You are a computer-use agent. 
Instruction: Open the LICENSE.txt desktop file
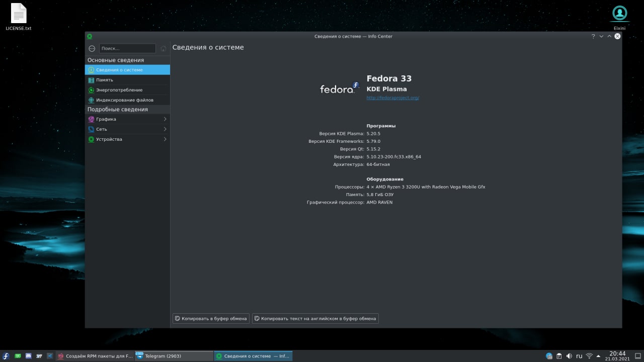[x=19, y=17]
